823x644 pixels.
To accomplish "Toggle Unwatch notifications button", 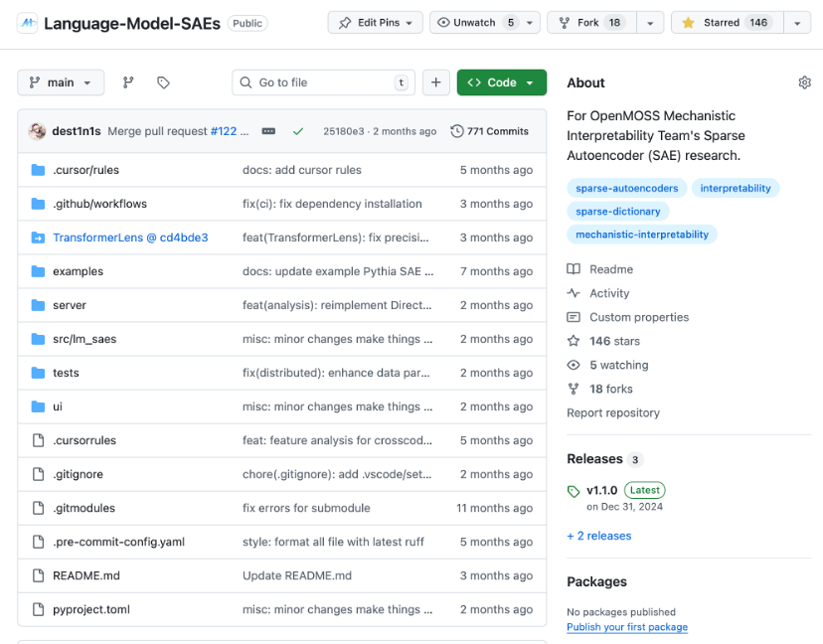I will [475, 23].
